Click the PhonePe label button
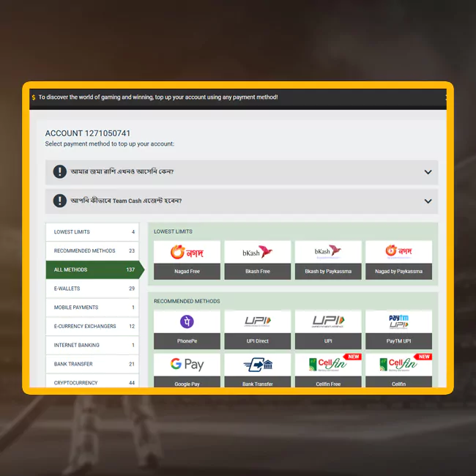The image size is (476, 476). (187, 341)
